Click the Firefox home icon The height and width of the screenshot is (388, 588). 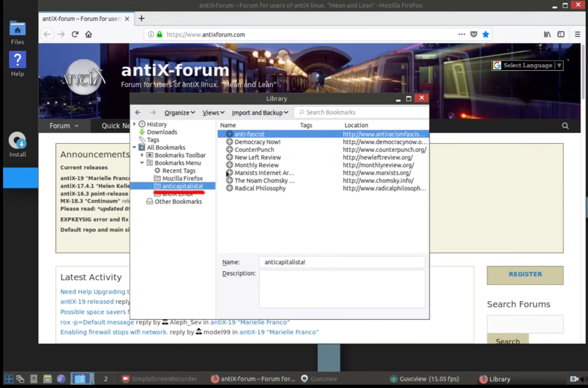[x=88, y=34]
